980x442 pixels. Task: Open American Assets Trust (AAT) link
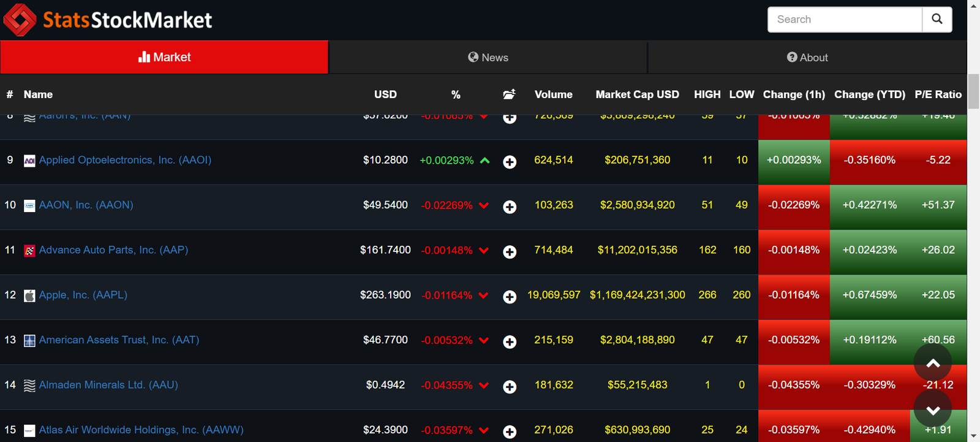(x=119, y=340)
